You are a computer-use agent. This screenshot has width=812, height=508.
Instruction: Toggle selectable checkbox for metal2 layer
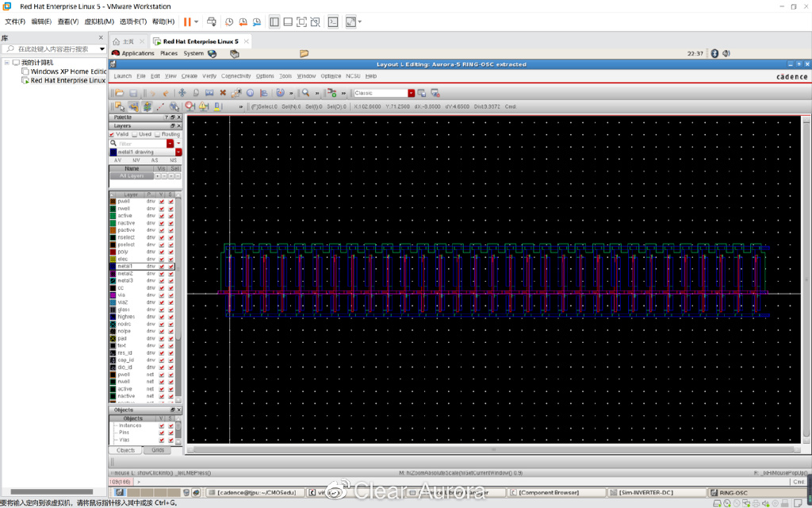click(171, 274)
